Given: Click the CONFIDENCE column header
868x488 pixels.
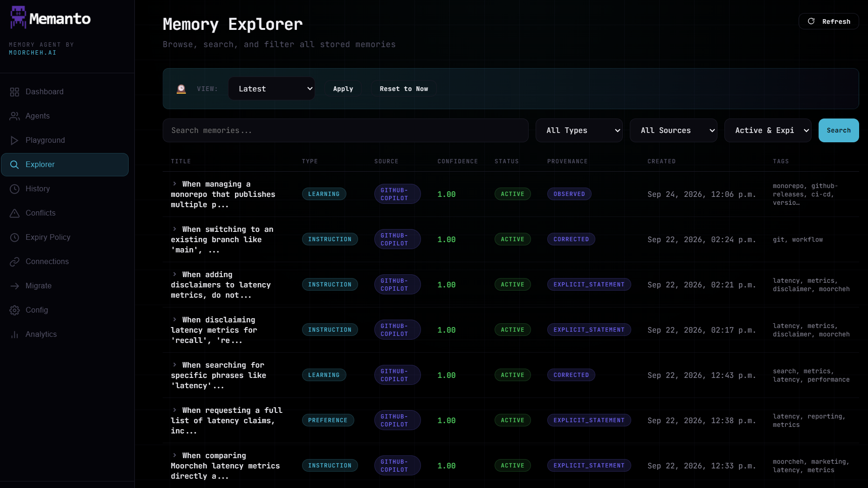Looking at the screenshot, I should click(457, 161).
